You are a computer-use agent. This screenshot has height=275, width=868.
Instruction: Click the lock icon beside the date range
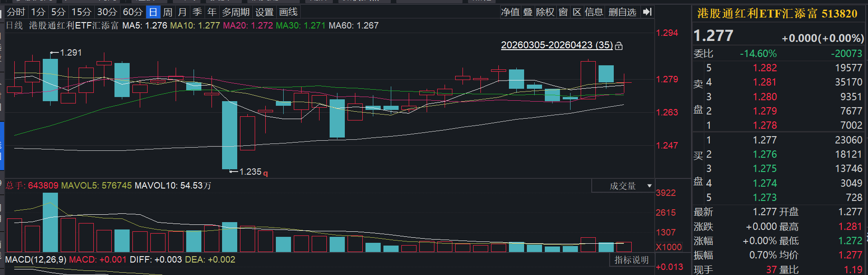pos(619,46)
